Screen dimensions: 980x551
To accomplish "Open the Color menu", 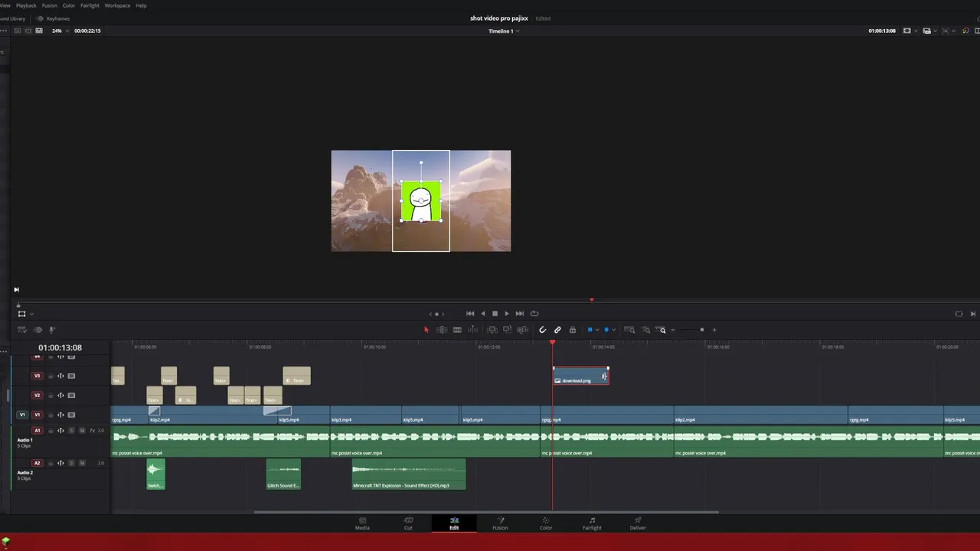I will (x=69, y=5).
